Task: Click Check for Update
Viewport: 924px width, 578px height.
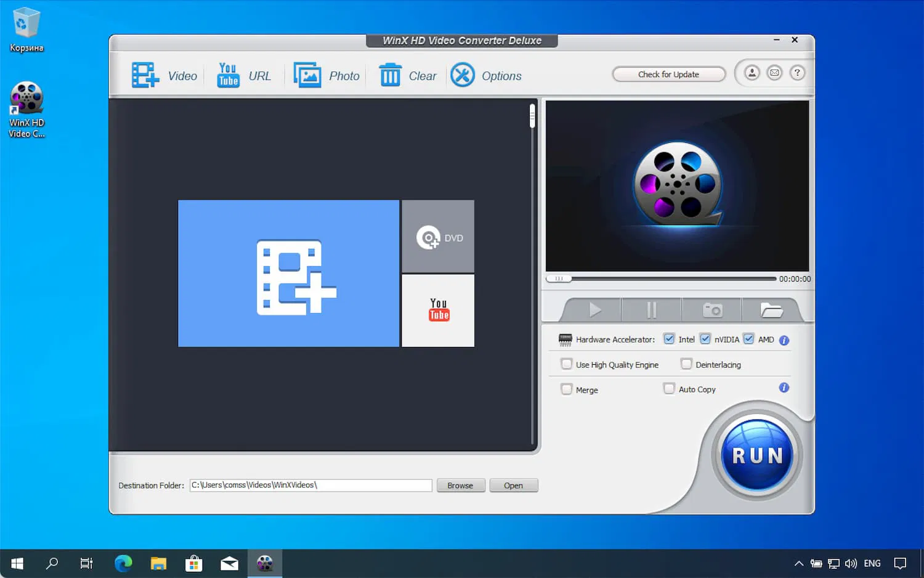Action: pos(668,74)
